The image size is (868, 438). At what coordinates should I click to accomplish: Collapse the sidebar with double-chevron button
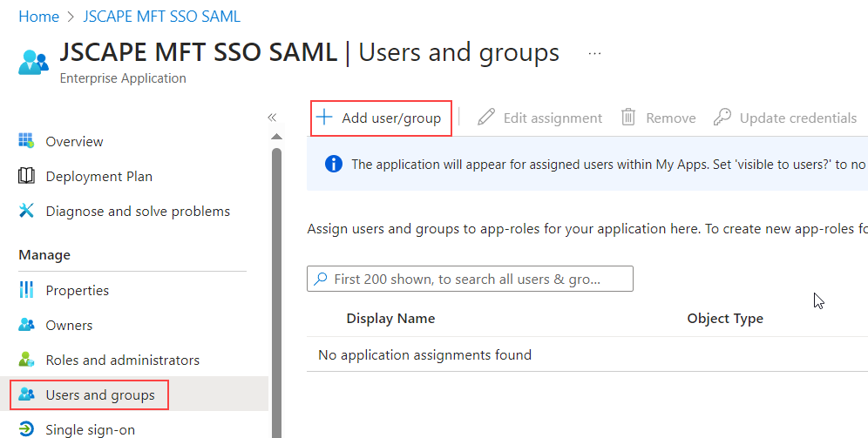point(272,118)
